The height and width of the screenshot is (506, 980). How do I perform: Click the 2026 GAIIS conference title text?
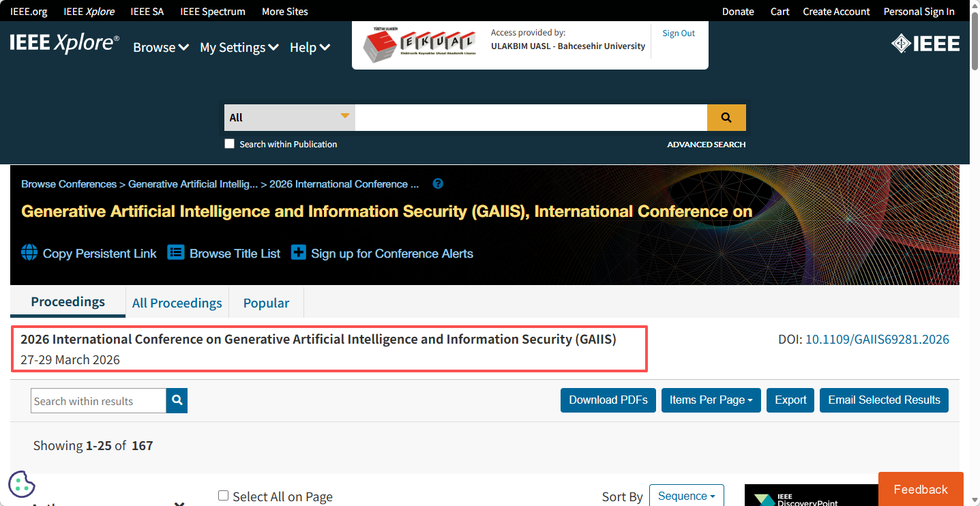[x=318, y=339]
